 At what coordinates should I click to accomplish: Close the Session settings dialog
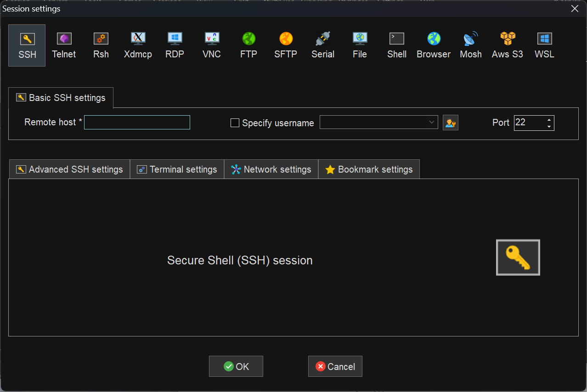click(575, 8)
